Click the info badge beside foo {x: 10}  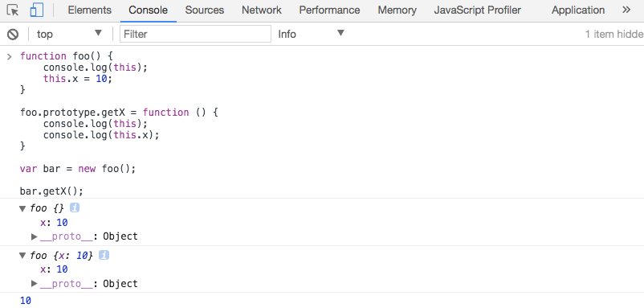click(104, 256)
